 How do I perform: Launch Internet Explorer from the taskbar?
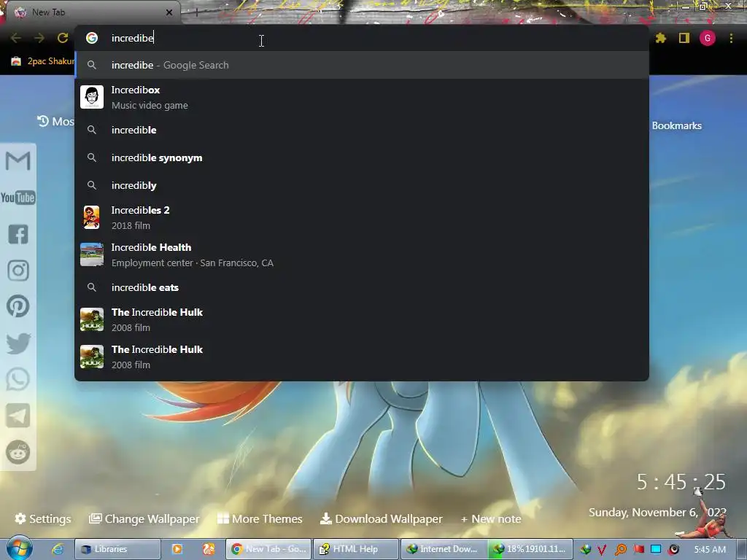pos(58,549)
